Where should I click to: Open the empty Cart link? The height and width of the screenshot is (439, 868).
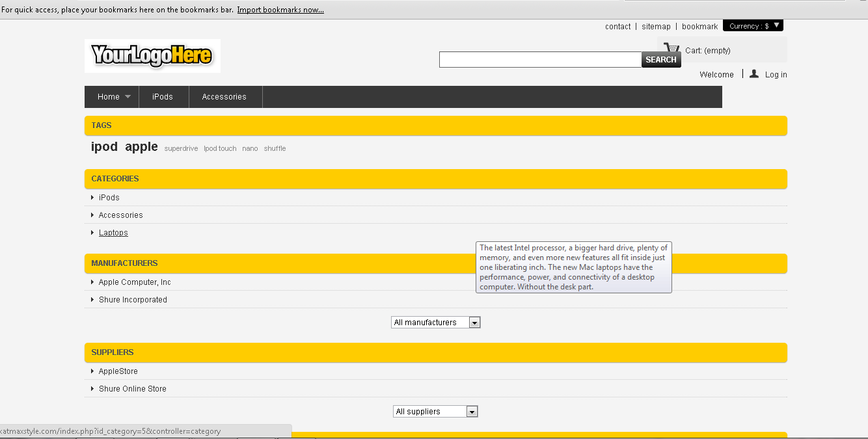tap(708, 51)
